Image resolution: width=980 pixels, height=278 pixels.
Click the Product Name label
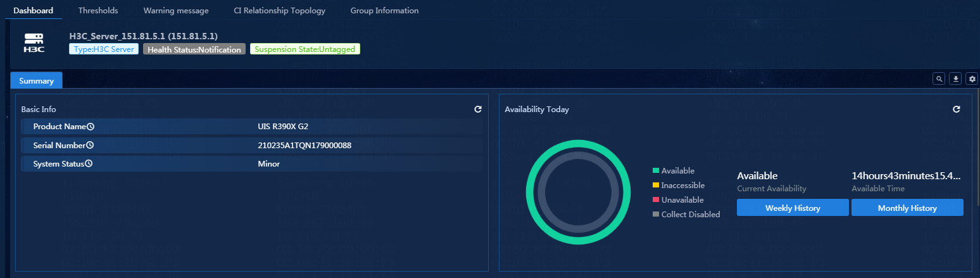pos(60,127)
